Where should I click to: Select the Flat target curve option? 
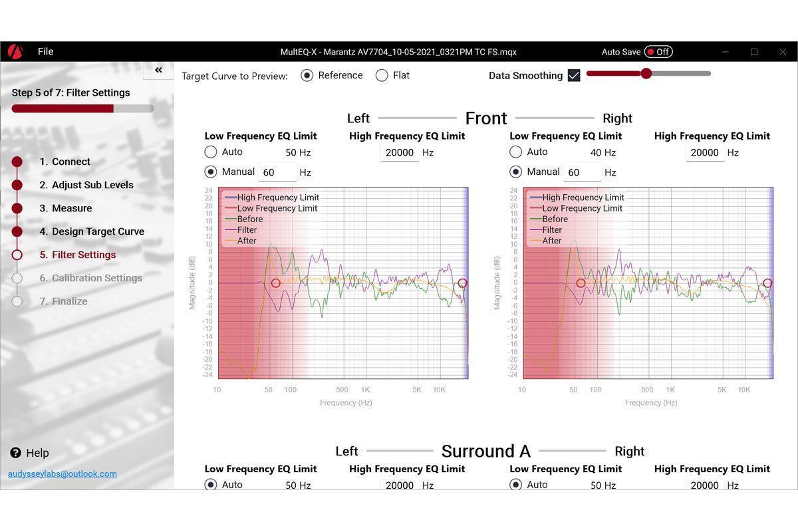point(382,76)
